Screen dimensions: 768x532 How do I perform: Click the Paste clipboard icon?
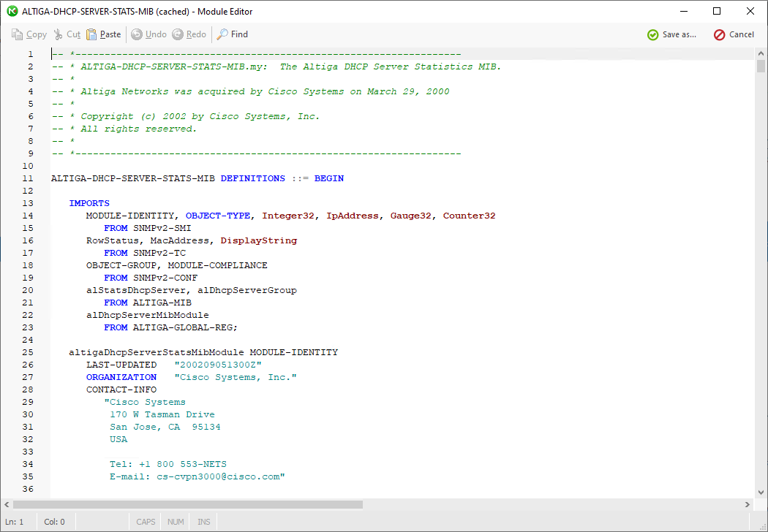click(91, 34)
